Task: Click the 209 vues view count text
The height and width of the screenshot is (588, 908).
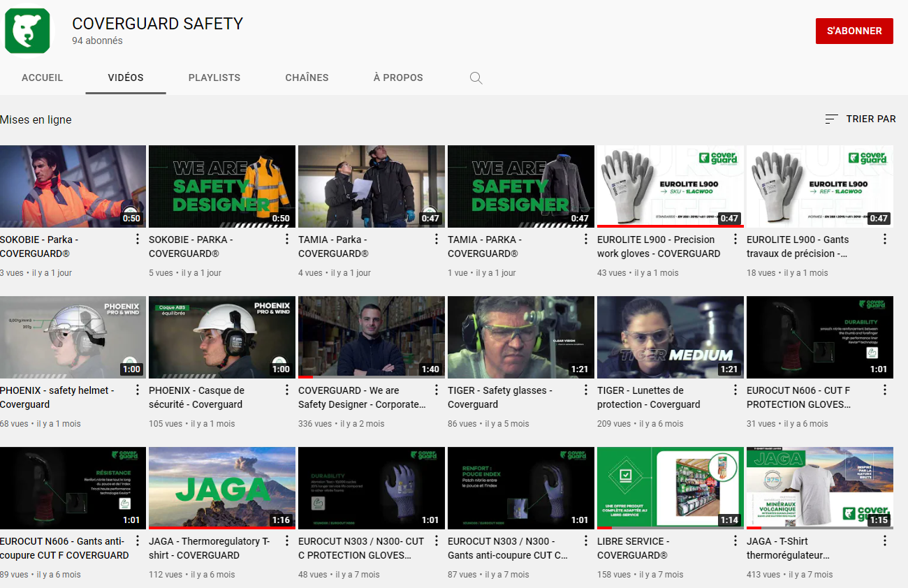Action: pyautogui.click(x=615, y=424)
